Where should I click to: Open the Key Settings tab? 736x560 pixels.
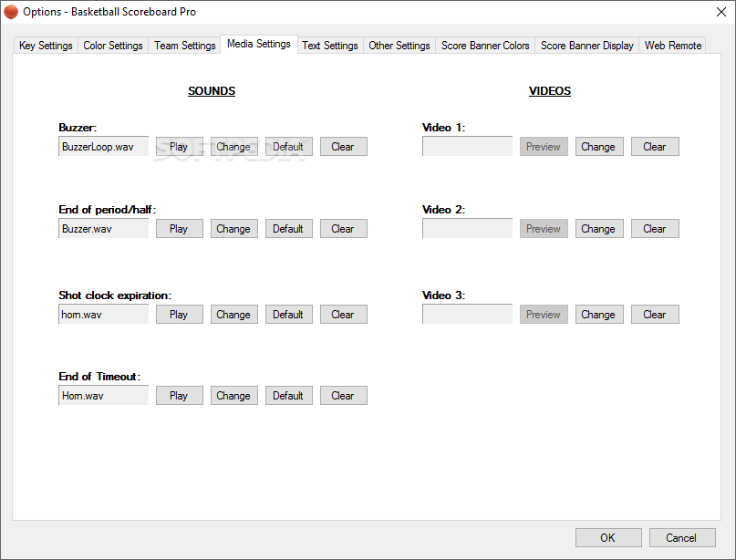tap(46, 46)
